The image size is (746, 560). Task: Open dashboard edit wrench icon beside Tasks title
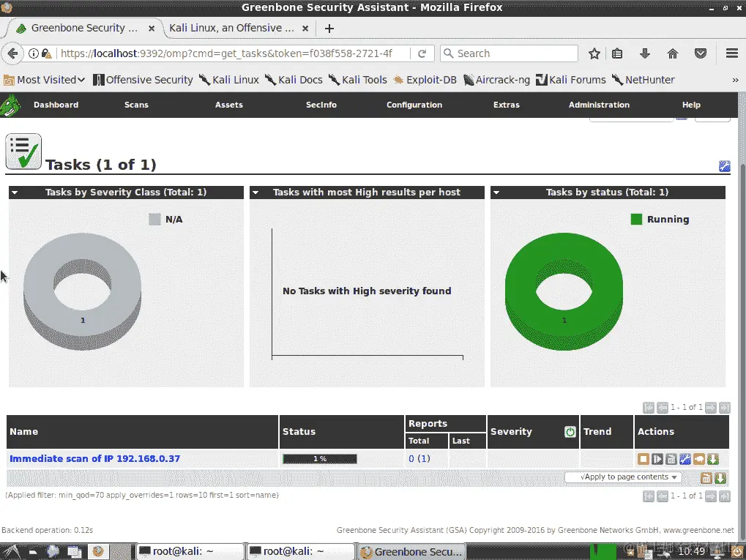(x=725, y=166)
